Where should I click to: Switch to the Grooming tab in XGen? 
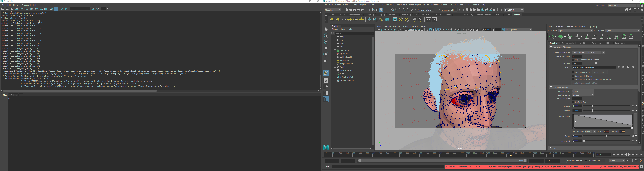pos(596,43)
